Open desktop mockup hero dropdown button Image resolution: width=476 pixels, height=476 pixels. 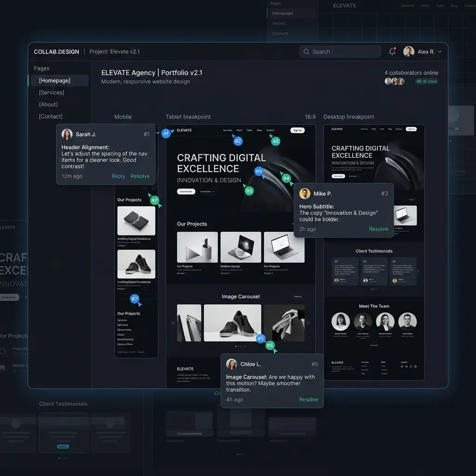pos(353,176)
